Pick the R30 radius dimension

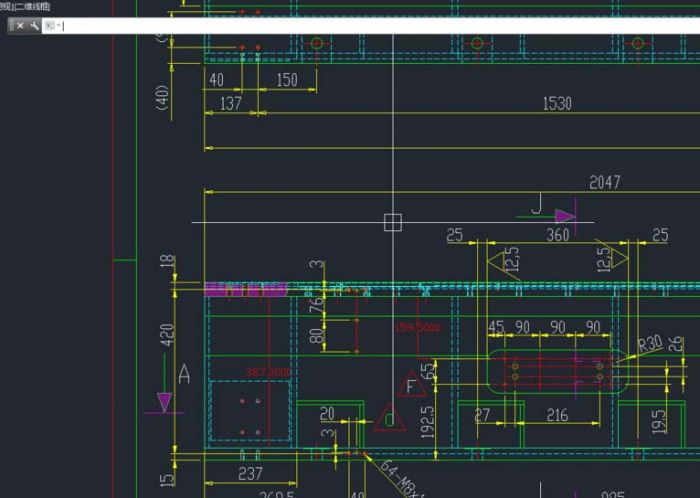point(650,345)
